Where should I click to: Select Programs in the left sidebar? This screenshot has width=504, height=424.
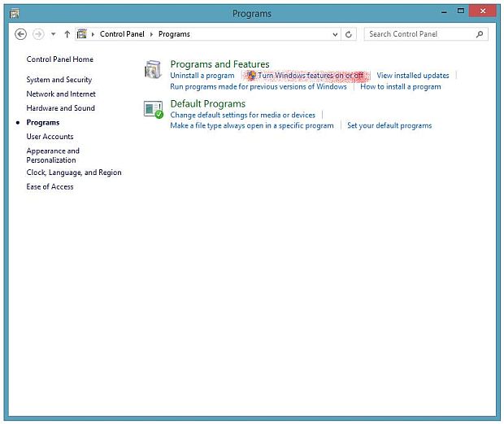point(43,123)
